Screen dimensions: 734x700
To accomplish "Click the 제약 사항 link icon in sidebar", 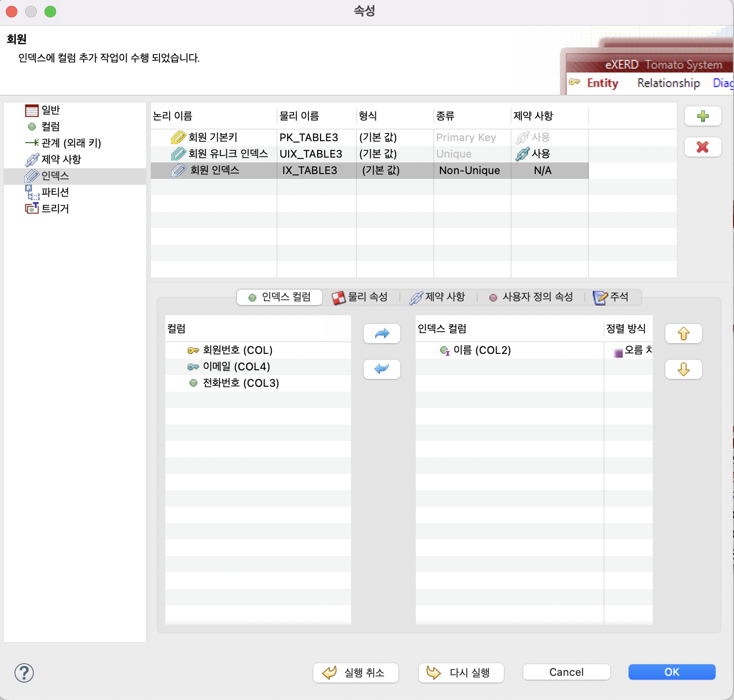I will [32, 160].
